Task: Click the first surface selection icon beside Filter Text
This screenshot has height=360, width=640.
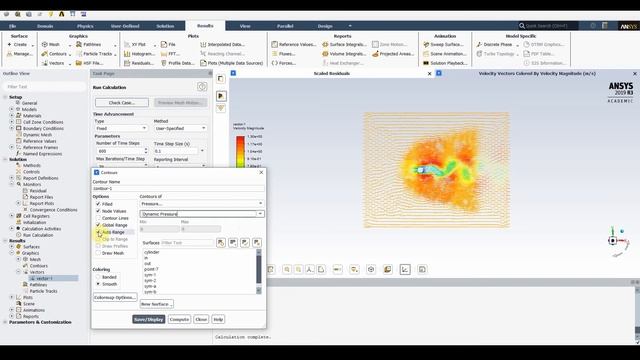Action: coord(221,243)
